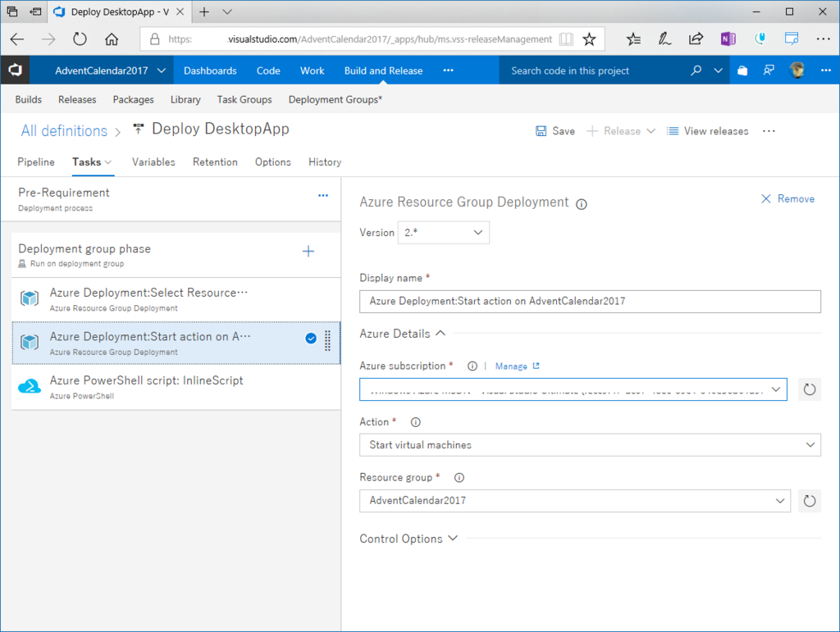This screenshot has height=632, width=840.
Task: Refresh the Azure subscription list
Action: pyautogui.click(x=810, y=389)
